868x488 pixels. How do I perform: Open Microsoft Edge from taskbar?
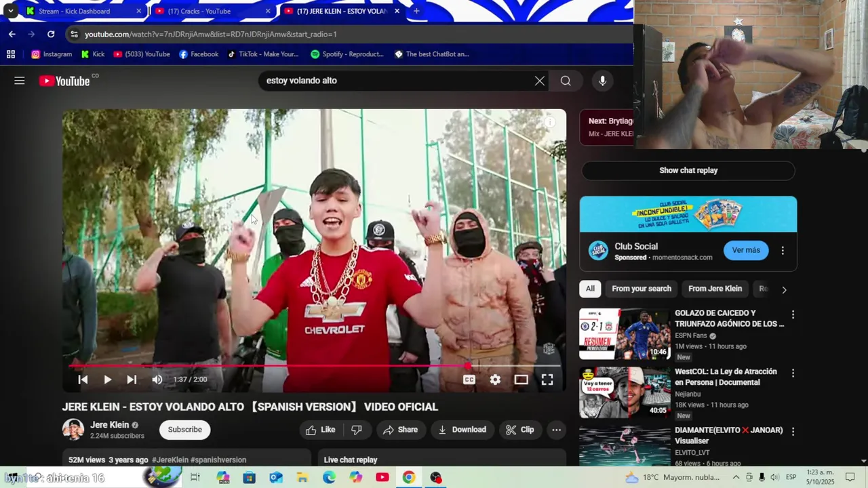pyautogui.click(x=329, y=477)
